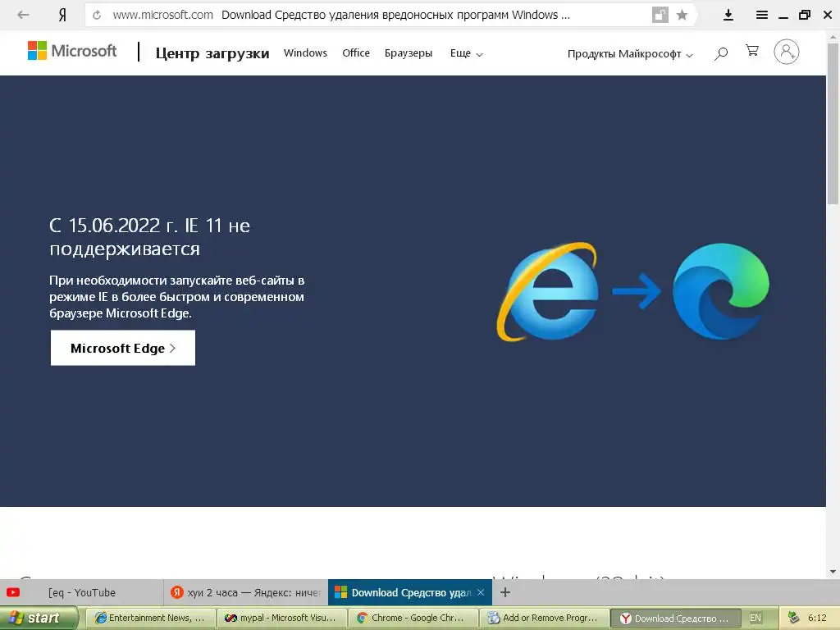The width and height of the screenshot is (840, 630).
Task: Click the Microsoft logo
Action: (72, 51)
